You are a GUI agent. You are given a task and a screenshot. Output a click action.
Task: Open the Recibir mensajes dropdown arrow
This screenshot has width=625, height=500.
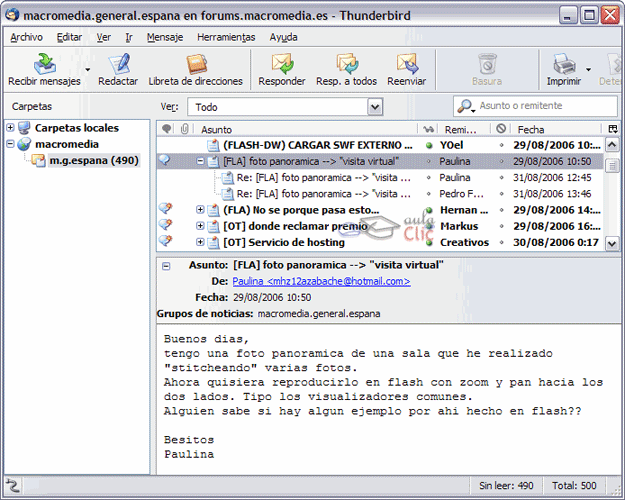tap(87, 70)
